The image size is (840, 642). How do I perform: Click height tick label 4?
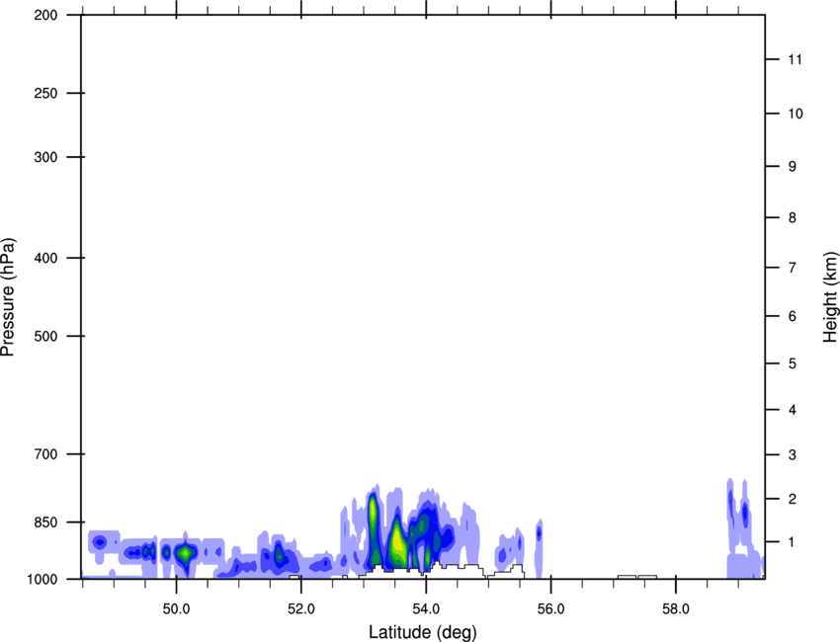(x=793, y=410)
